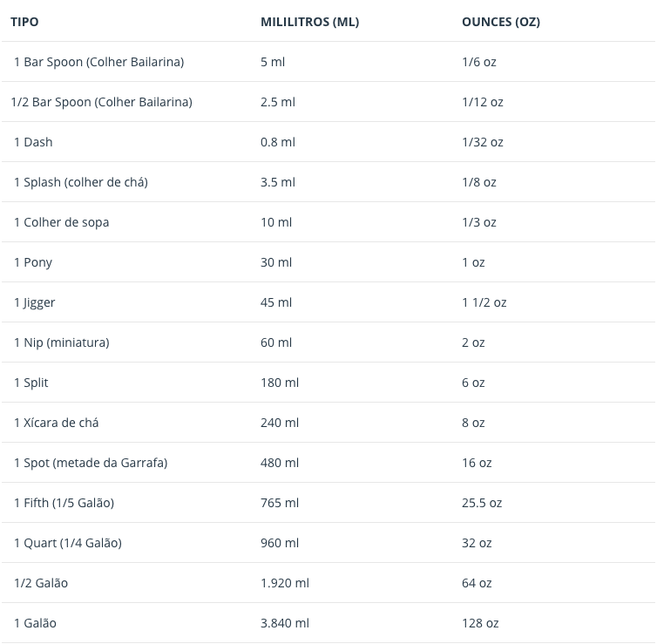Select the 1 Spot (metade da Garrafa) cell
The width and height of the screenshot is (657, 644).
(90, 463)
